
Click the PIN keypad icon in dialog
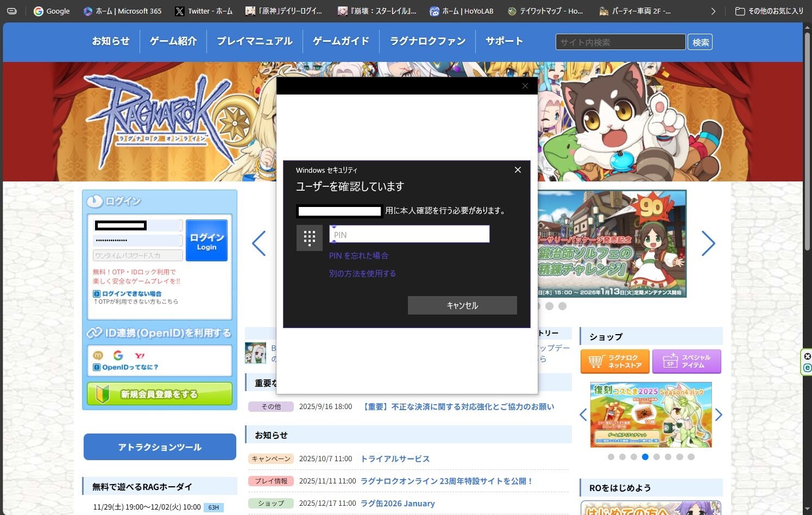click(x=310, y=238)
